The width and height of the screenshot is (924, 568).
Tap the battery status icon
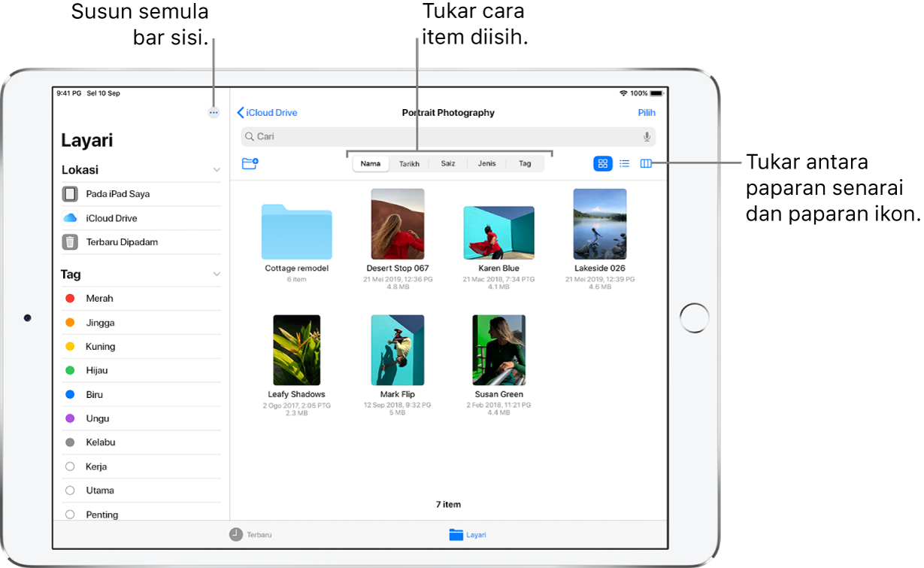[x=656, y=93]
